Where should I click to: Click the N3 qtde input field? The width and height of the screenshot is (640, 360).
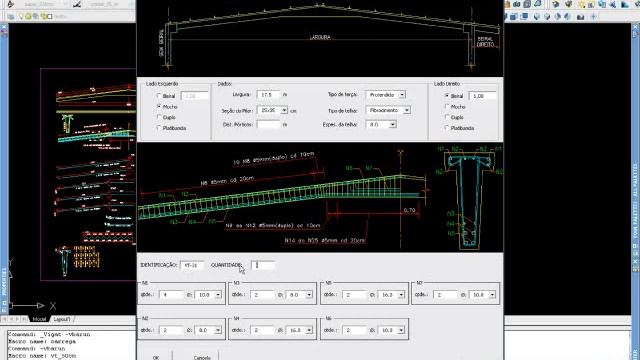(x=263, y=294)
